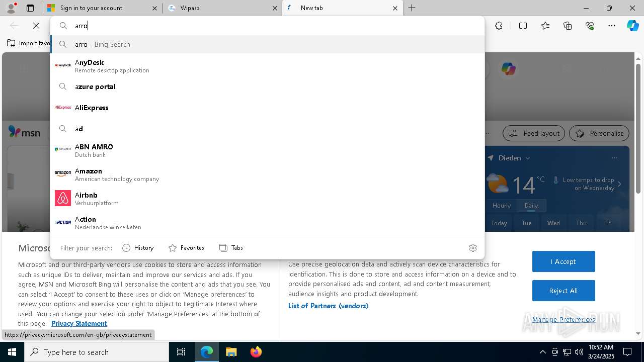Open the Copilot sidebar icon
Image resolution: width=644 pixels, height=362 pixels.
point(632,26)
